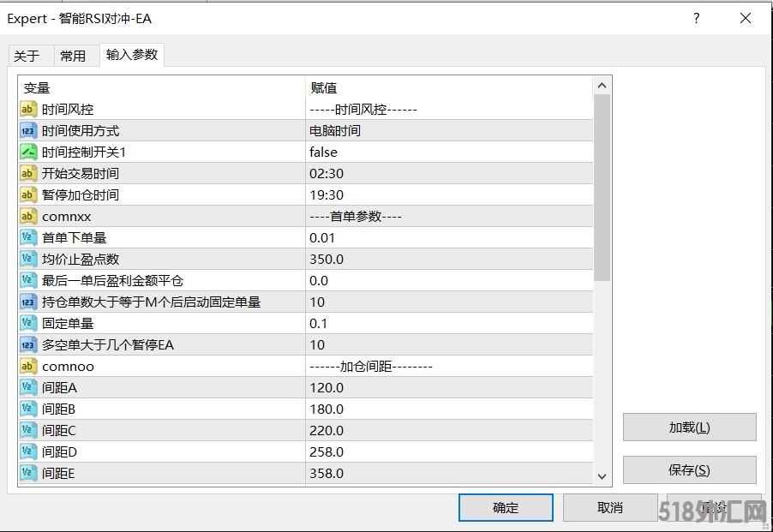Select the 固定单量 variable name
This screenshot has height=532, width=773.
(68, 324)
